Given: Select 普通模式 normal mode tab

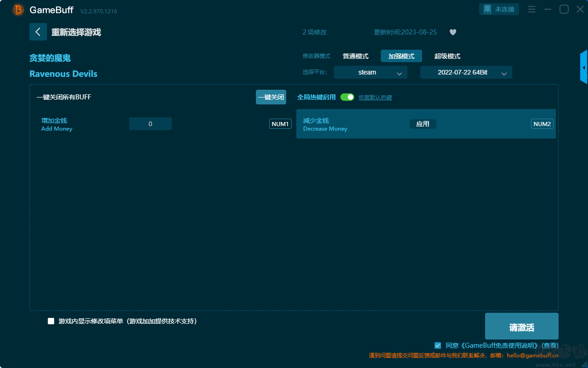Looking at the screenshot, I should point(356,56).
